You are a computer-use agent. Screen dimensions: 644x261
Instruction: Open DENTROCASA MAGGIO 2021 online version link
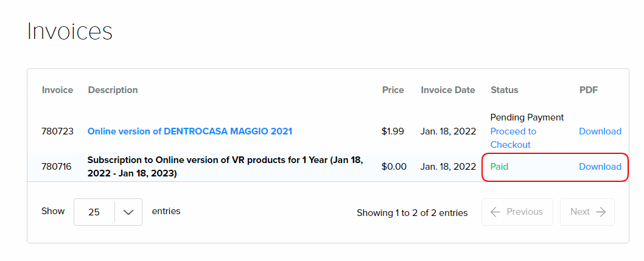coord(190,131)
